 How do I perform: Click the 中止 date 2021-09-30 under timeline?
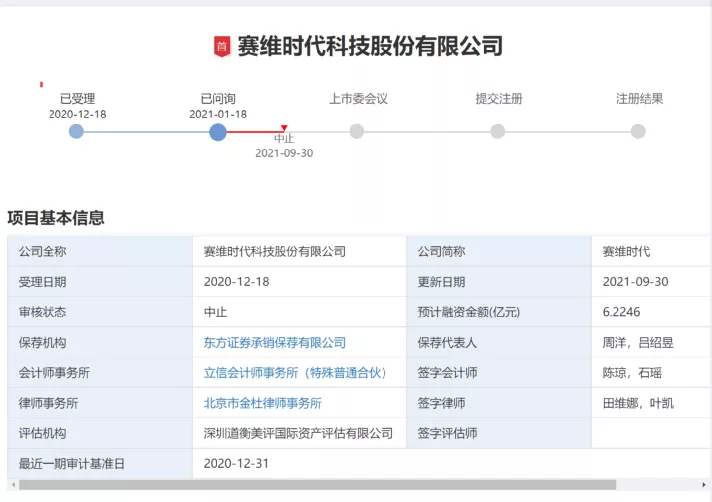[x=284, y=153]
